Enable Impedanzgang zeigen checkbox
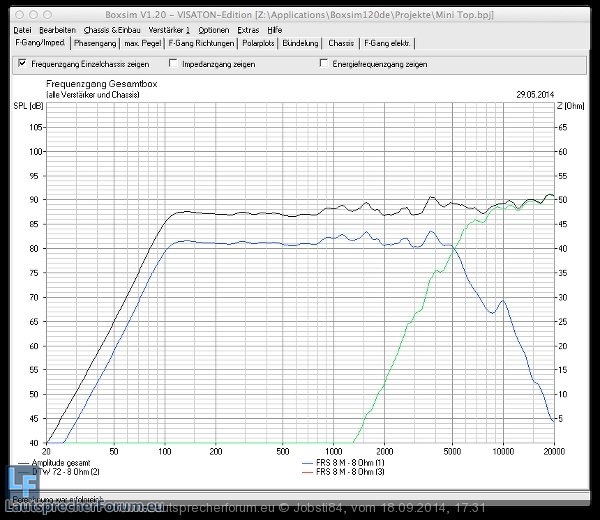The image size is (600, 520). (x=173, y=63)
